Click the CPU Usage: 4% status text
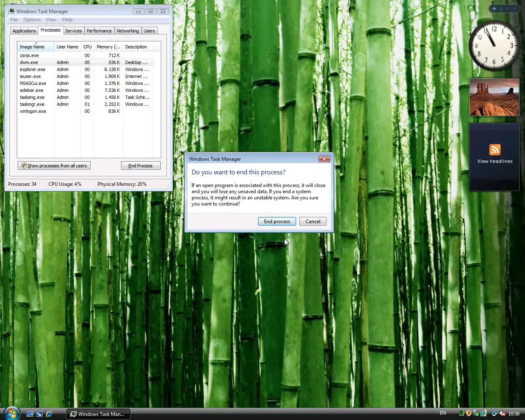525x420 pixels. (x=65, y=184)
